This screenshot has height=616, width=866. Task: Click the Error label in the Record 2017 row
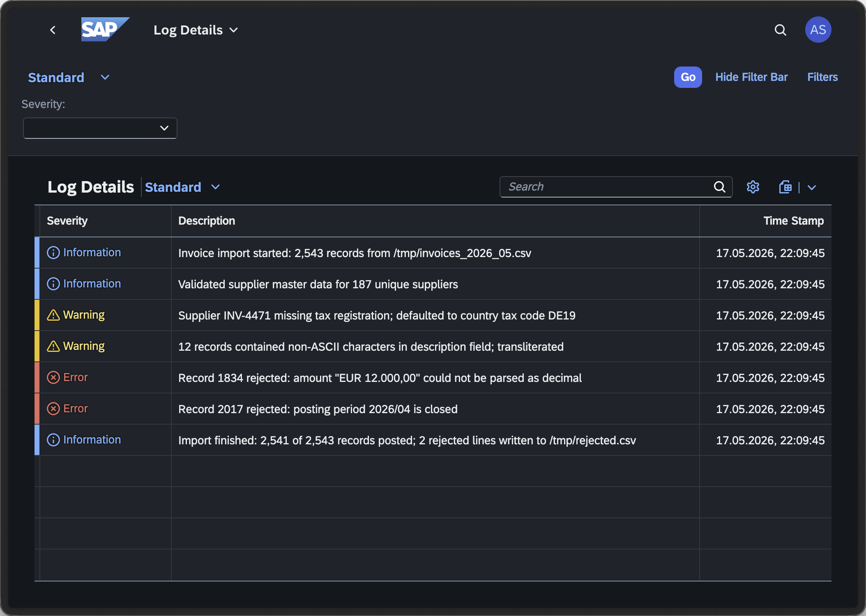pos(76,409)
